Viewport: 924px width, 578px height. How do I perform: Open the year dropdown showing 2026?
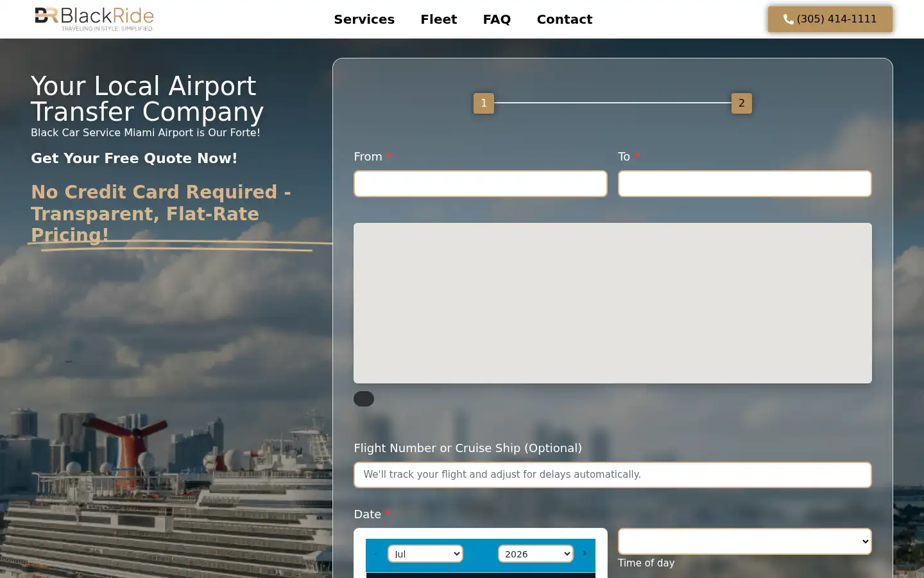[x=536, y=554]
